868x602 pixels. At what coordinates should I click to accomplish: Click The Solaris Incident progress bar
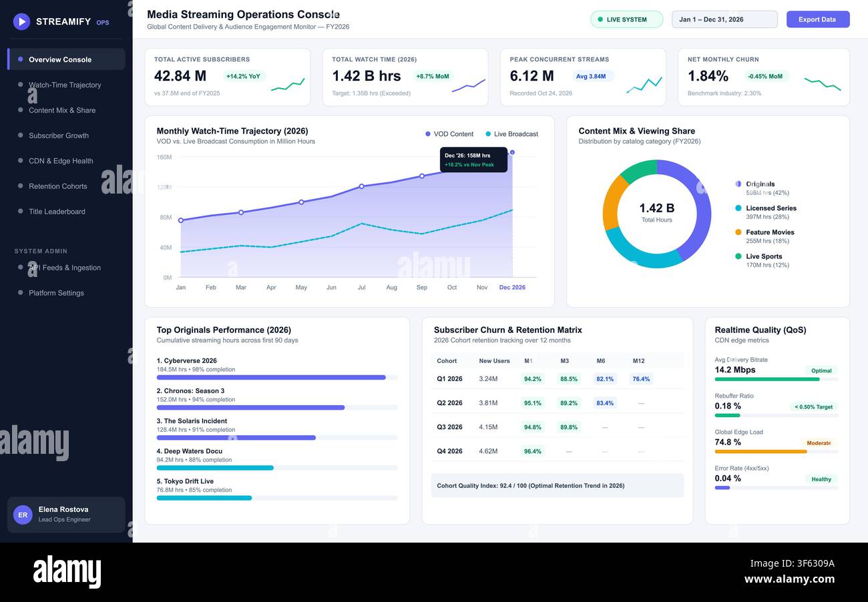(x=277, y=438)
